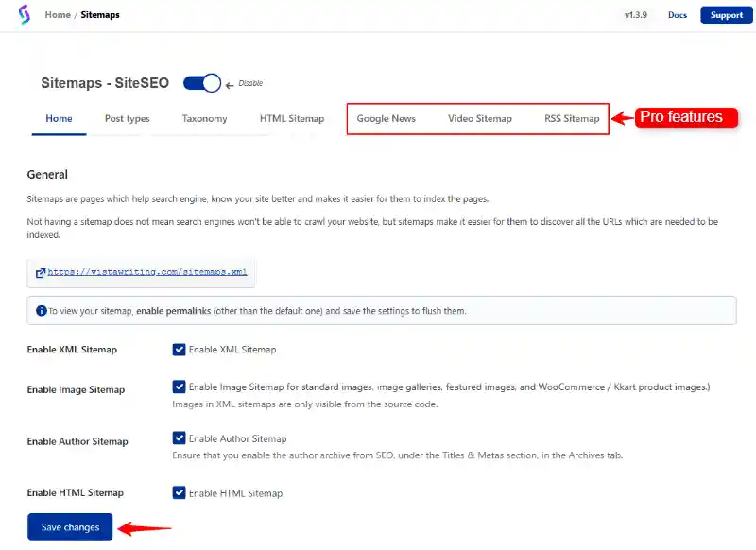
Task: Uncheck Enable Author Sitemap checkbox
Action: click(x=179, y=438)
